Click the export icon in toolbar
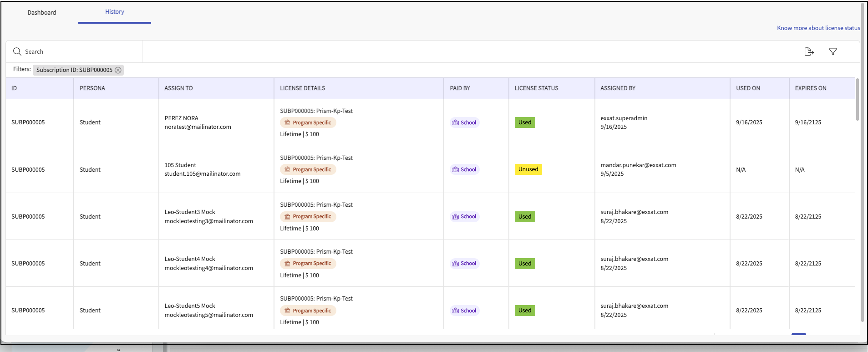This screenshot has width=868, height=352. click(x=809, y=51)
